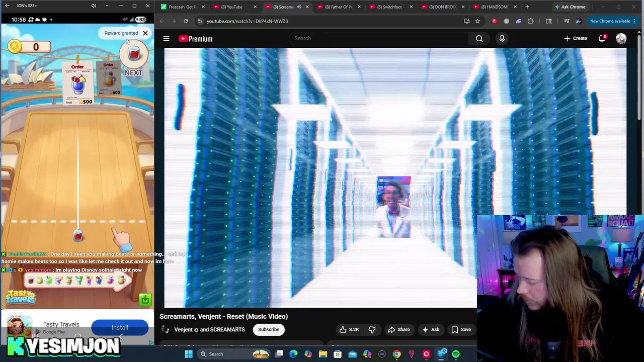This screenshot has width=644, height=362.
Task: Mute the Screamarts tab via speaker icon
Action: 299,7
